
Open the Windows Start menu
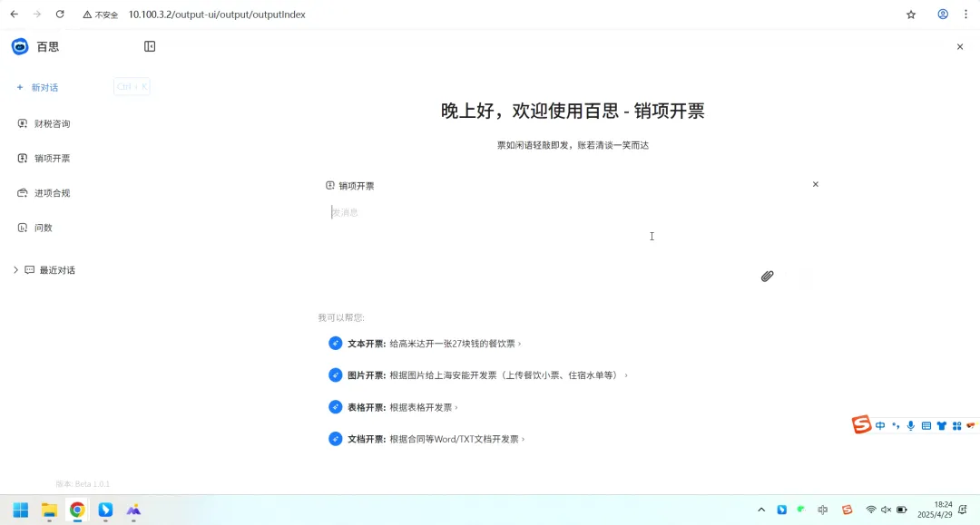pyautogui.click(x=20, y=510)
